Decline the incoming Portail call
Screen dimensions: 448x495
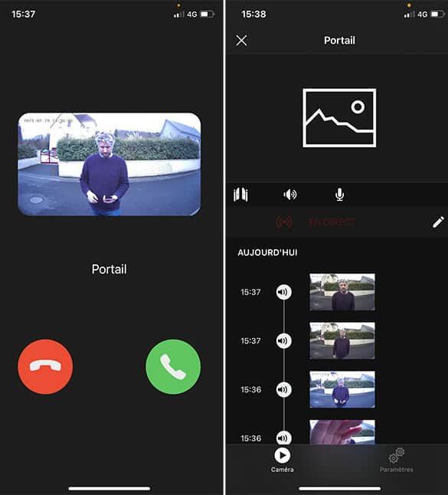[45, 366]
